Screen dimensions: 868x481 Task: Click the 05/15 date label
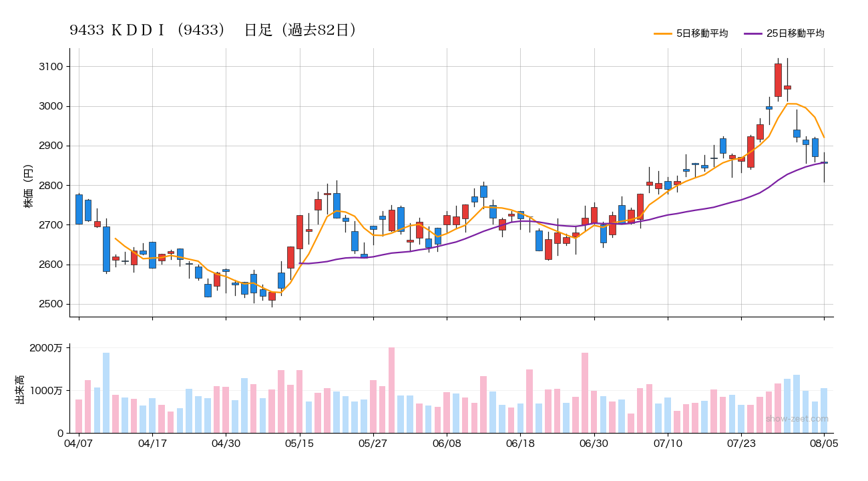(x=300, y=443)
